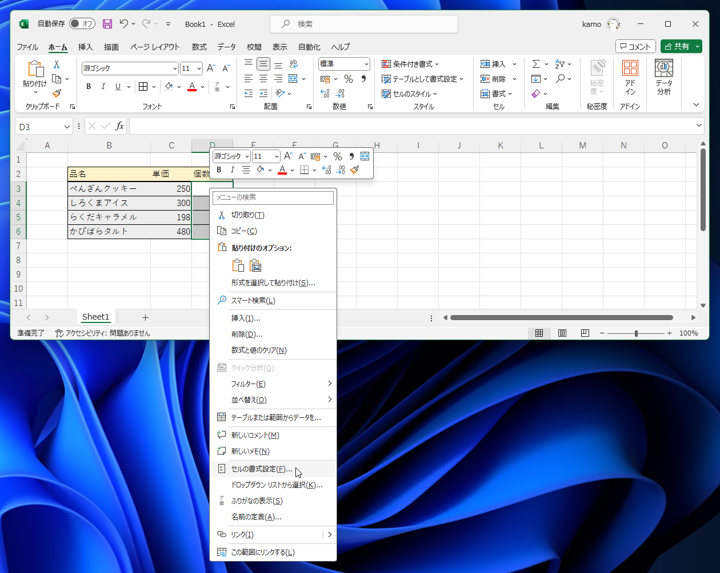Open the 条件付き書式 dropdown
The height and width of the screenshot is (573, 720).
click(410, 64)
